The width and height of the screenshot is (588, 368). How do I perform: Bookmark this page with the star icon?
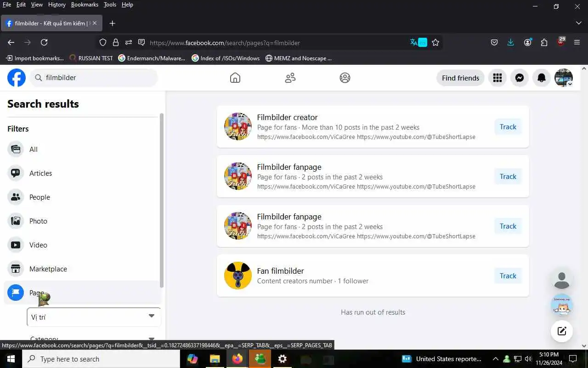coord(435,42)
